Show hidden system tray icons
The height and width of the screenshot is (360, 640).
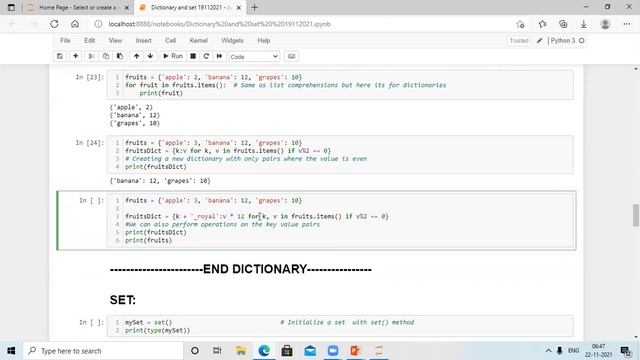coord(548,351)
